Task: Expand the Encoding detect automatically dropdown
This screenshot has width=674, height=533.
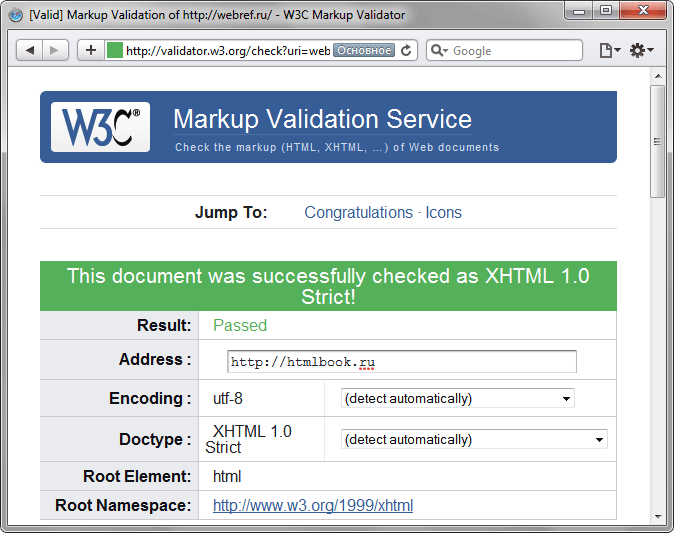Action: point(457,398)
